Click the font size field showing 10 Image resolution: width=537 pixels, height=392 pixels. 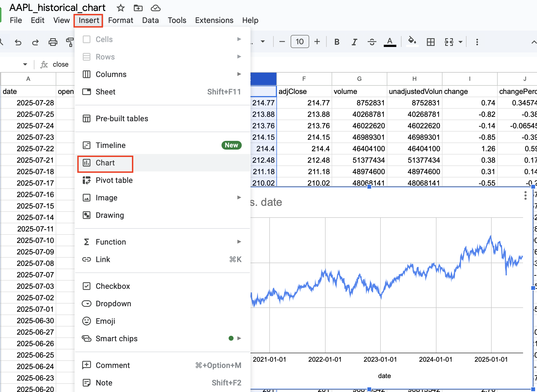click(x=300, y=42)
